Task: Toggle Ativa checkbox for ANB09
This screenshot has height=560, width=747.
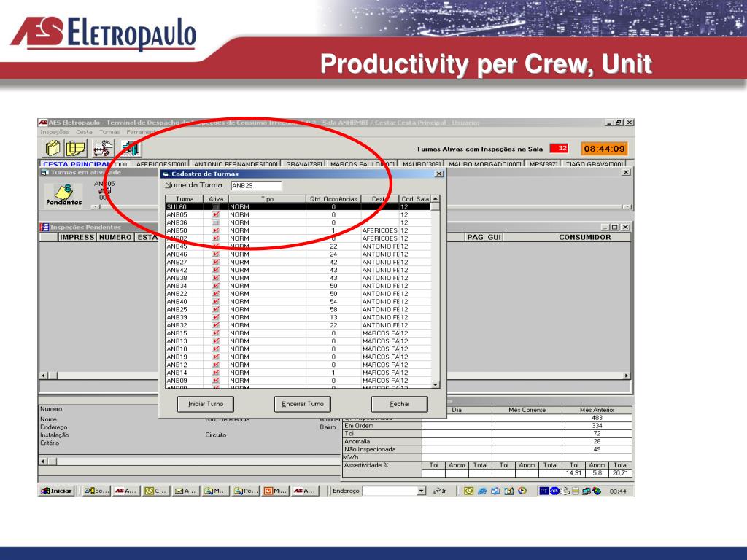Action: pyautogui.click(x=216, y=381)
